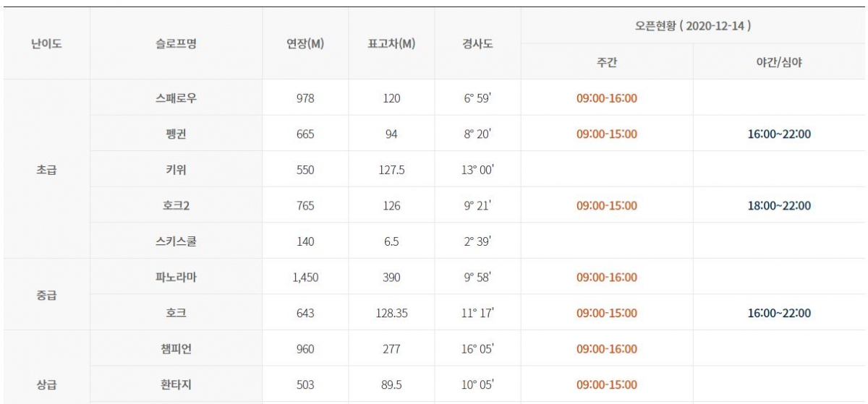Select the 챔피언 slope name

click(176, 349)
